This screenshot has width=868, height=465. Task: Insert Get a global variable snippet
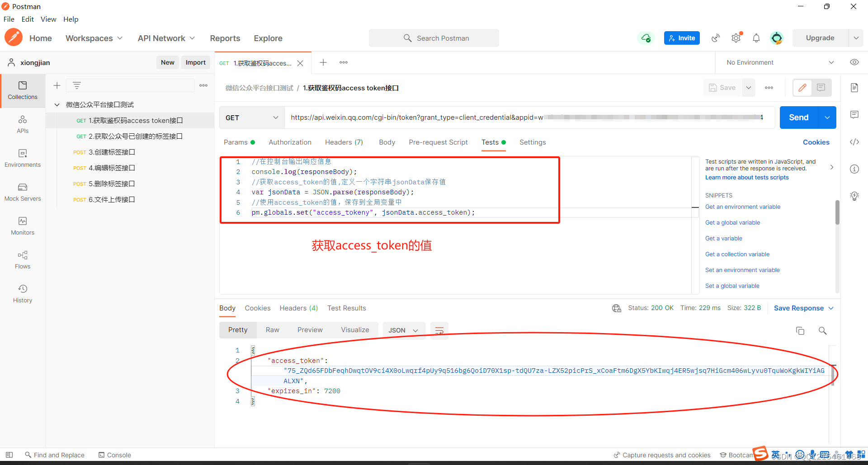click(x=732, y=223)
